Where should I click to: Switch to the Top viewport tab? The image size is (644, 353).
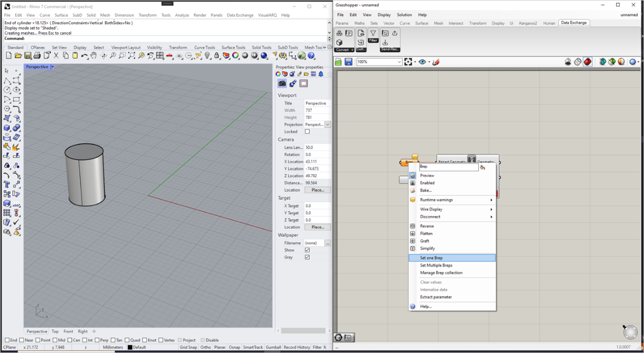click(55, 332)
